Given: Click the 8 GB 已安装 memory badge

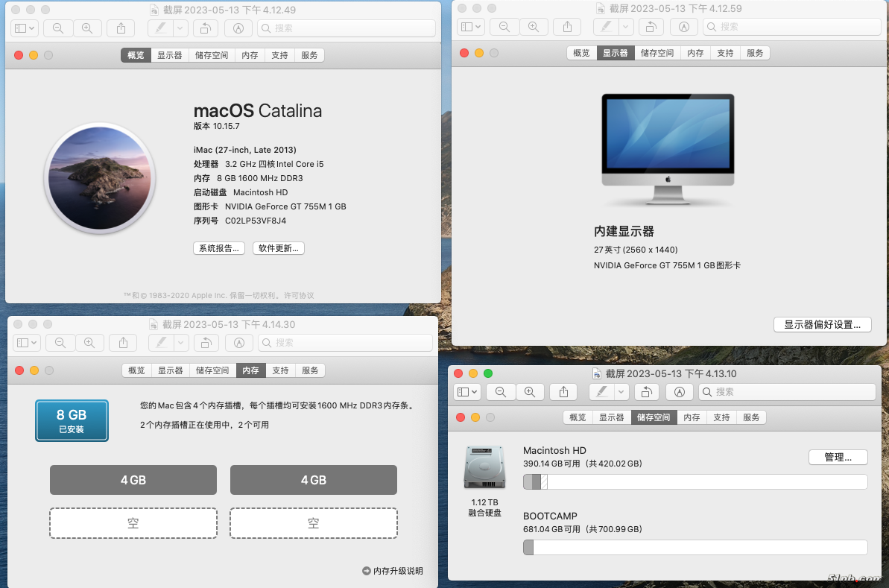Looking at the screenshot, I should [x=72, y=421].
